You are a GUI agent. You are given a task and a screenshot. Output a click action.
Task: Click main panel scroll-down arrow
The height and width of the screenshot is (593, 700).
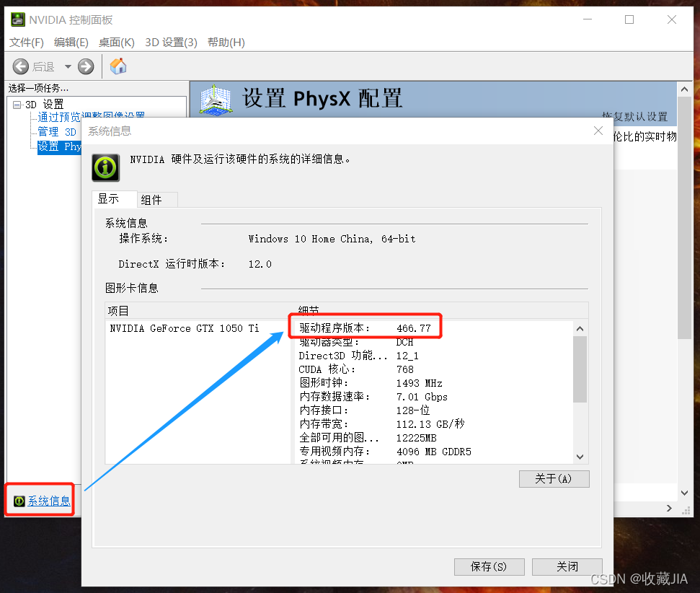[684, 493]
